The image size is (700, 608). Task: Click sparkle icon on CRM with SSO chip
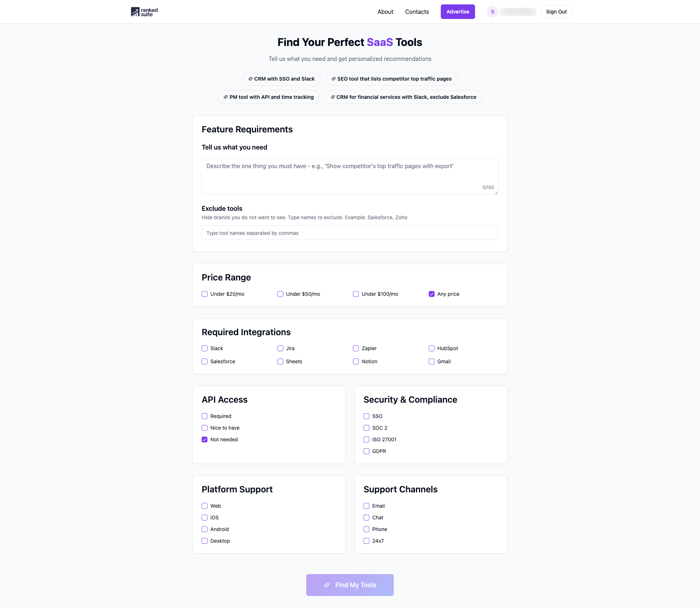pyautogui.click(x=250, y=79)
